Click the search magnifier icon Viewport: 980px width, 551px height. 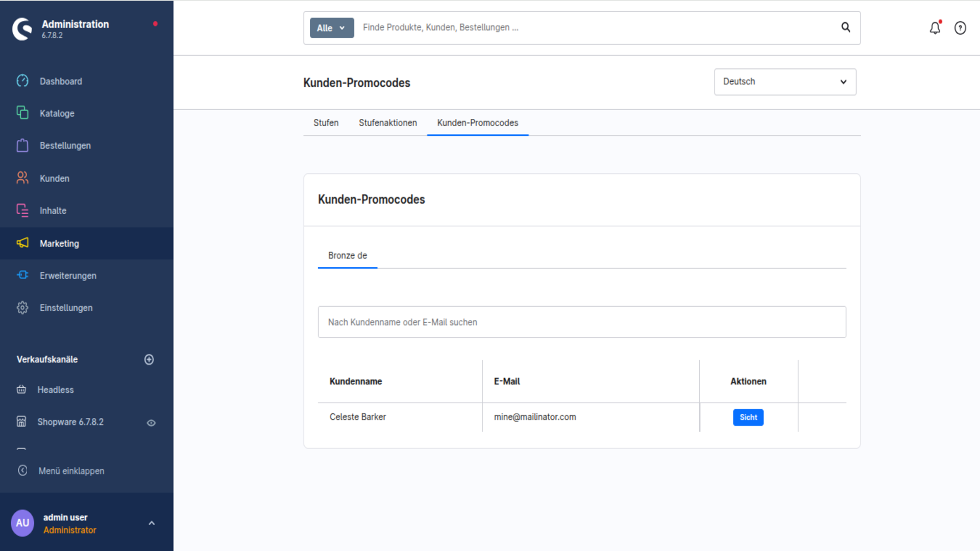846,27
